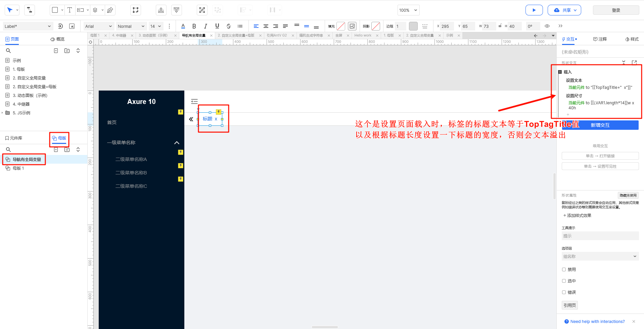
Task: Select the Pen drawing tool
Action: [110, 10]
